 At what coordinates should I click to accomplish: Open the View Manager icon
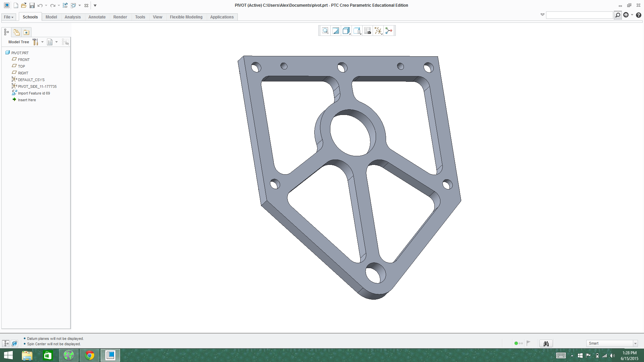368,31
